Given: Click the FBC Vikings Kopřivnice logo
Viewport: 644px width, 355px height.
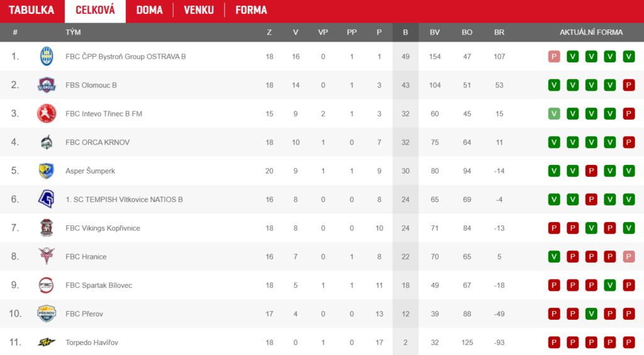Looking at the screenshot, I should pyautogui.click(x=47, y=228).
